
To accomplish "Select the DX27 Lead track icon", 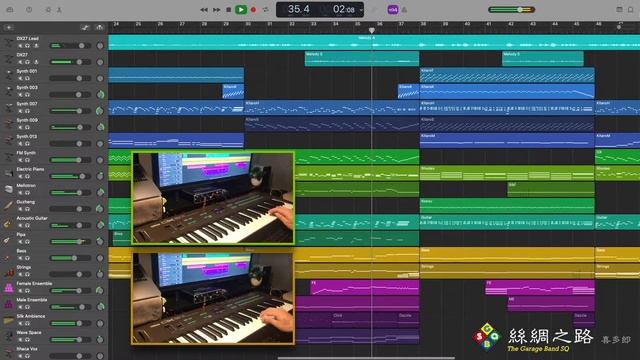I will click(9, 42).
